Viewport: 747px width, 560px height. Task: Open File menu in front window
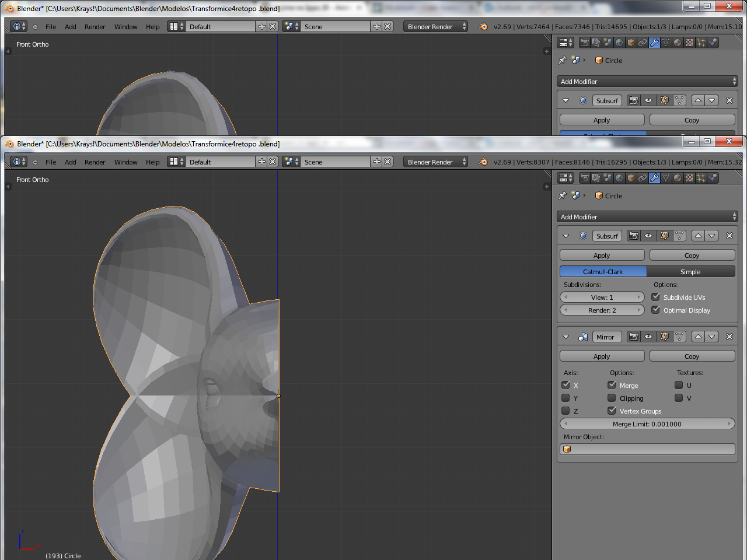pos(51,162)
